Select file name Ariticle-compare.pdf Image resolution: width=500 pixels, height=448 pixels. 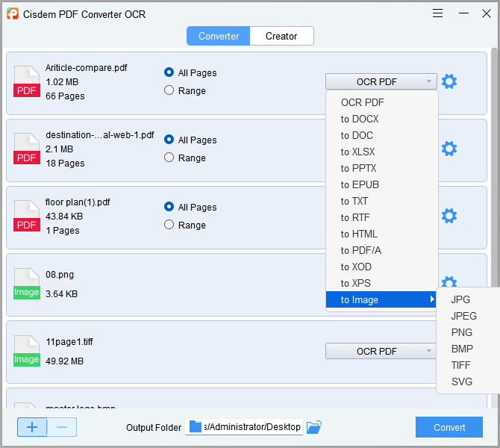[x=86, y=68]
